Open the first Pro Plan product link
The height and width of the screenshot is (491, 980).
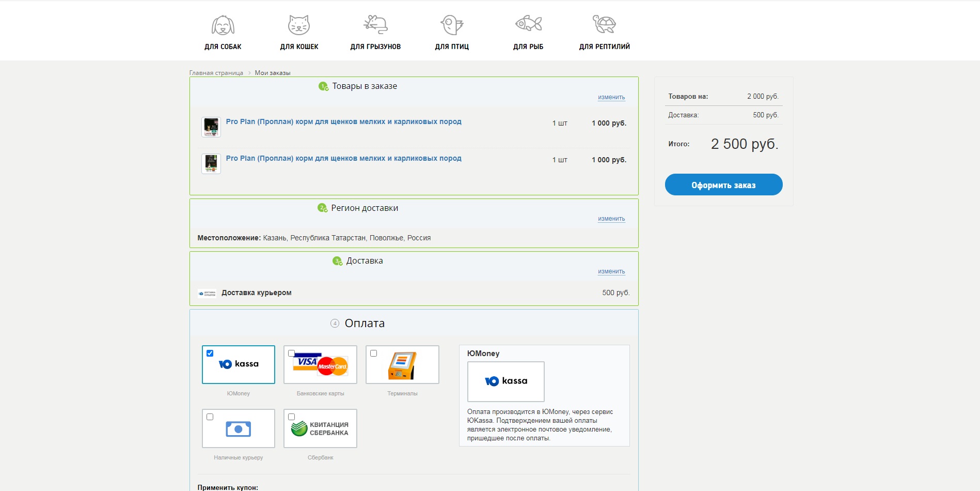(x=343, y=122)
